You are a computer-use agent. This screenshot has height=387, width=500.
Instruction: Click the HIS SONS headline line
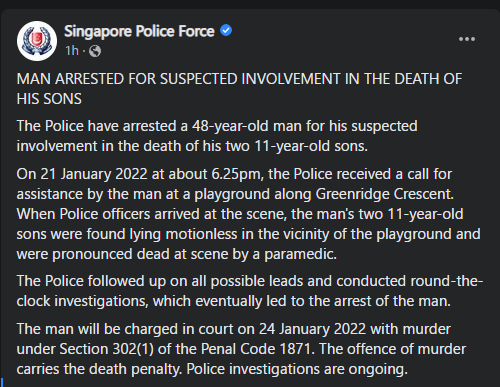(x=49, y=99)
